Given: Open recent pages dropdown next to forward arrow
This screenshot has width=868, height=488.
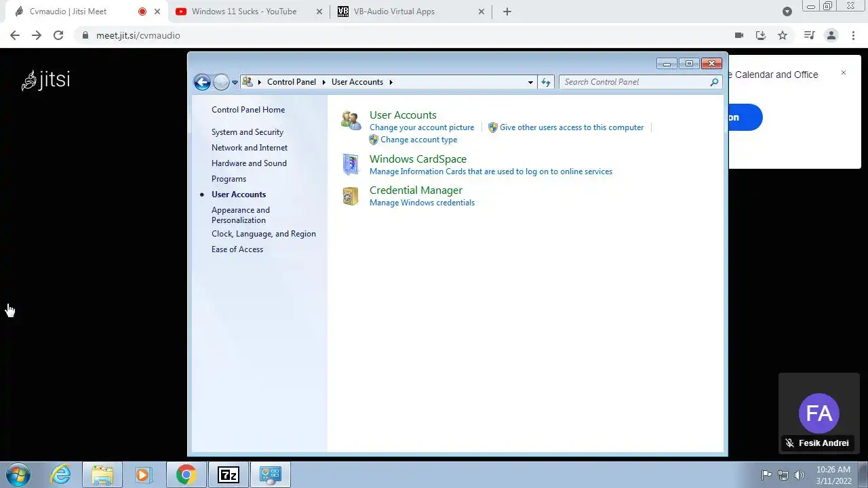Looking at the screenshot, I should point(235,82).
